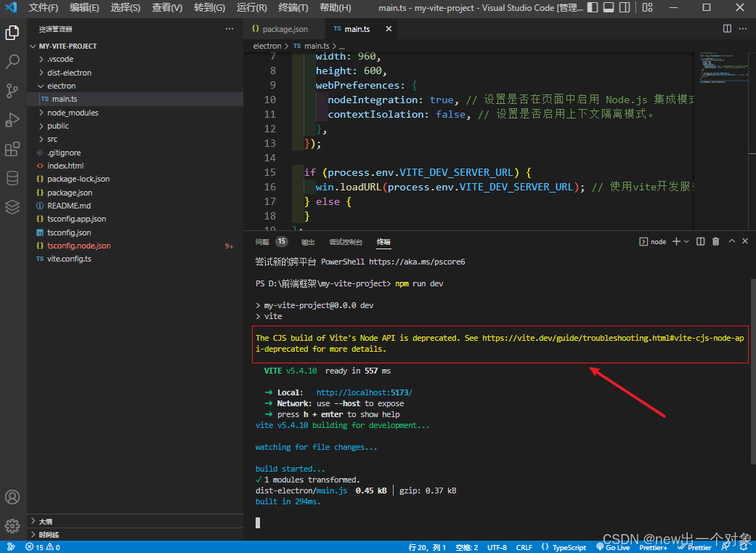Open editor more actions menu

click(x=742, y=28)
